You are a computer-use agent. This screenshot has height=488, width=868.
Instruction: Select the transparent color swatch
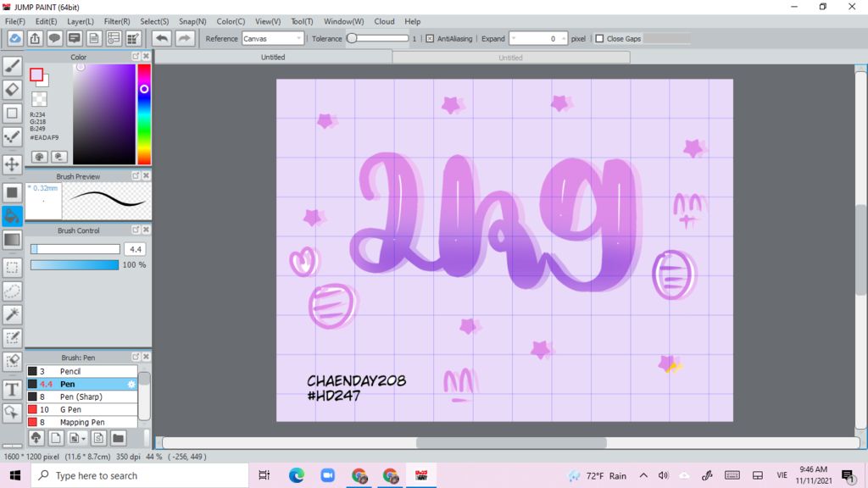39,100
